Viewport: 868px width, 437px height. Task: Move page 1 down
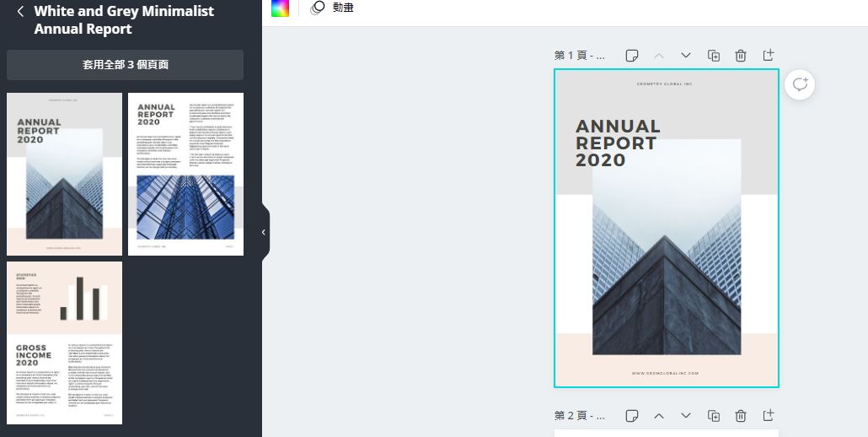[x=686, y=56]
